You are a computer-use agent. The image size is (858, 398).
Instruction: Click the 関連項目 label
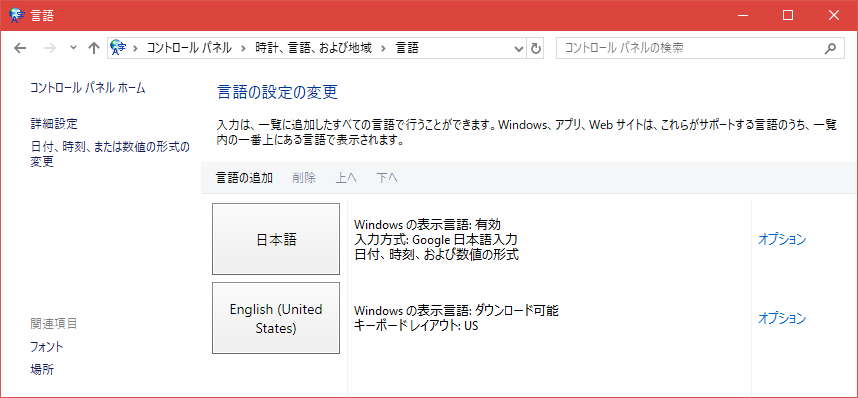coord(54,324)
